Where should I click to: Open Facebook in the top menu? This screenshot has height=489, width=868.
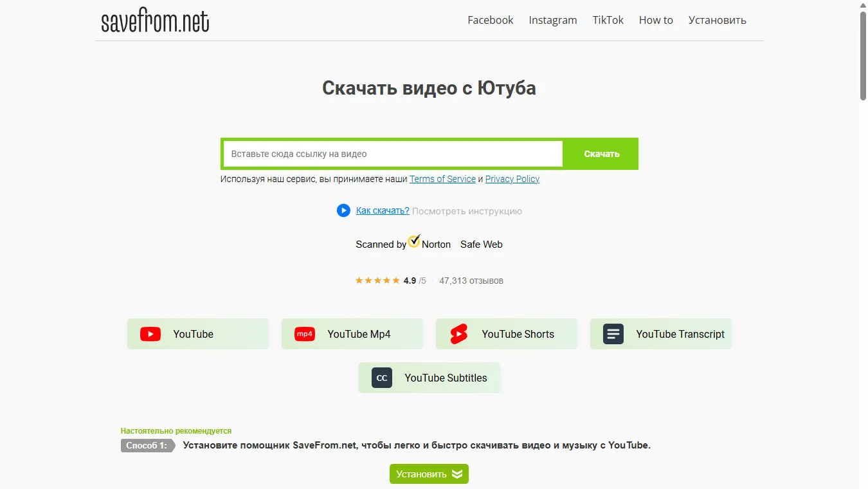tap(491, 20)
